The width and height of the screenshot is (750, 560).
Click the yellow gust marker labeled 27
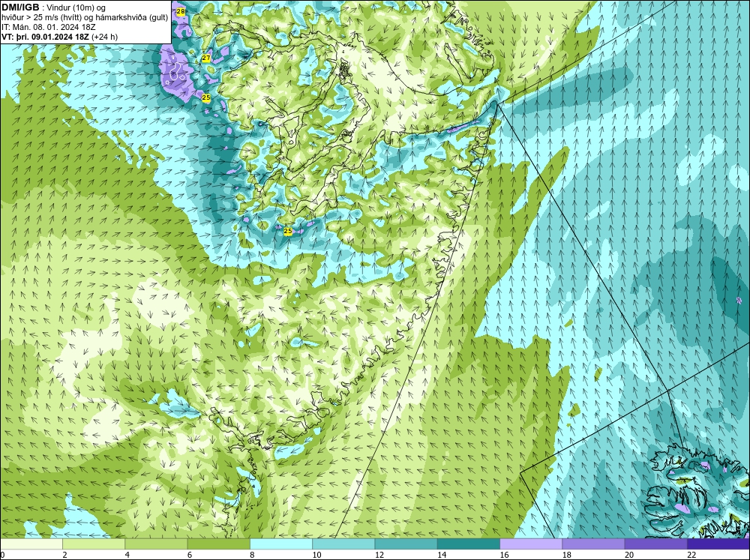pyautogui.click(x=206, y=58)
